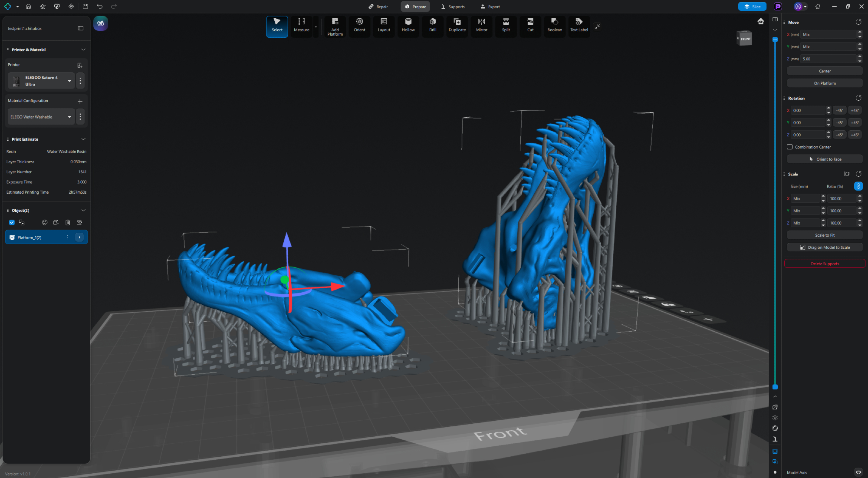Switch to the Supports tab
This screenshot has height=478, width=868.
coord(453,7)
